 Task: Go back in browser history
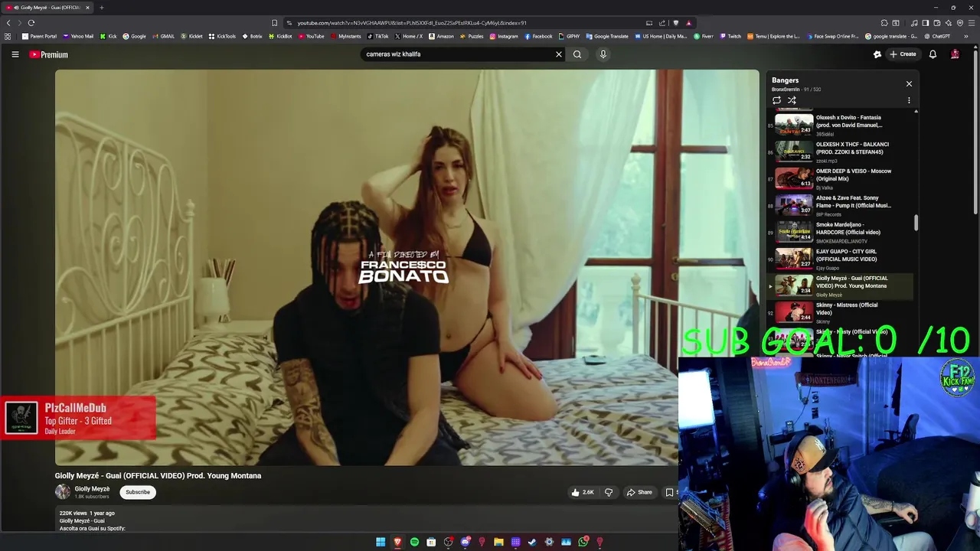pyautogui.click(x=8, y=23)
